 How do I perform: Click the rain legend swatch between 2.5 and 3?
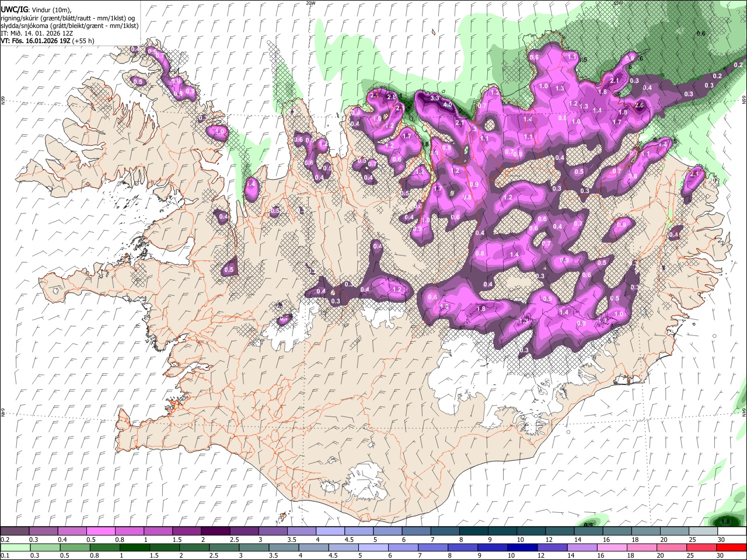pos(224,547)
